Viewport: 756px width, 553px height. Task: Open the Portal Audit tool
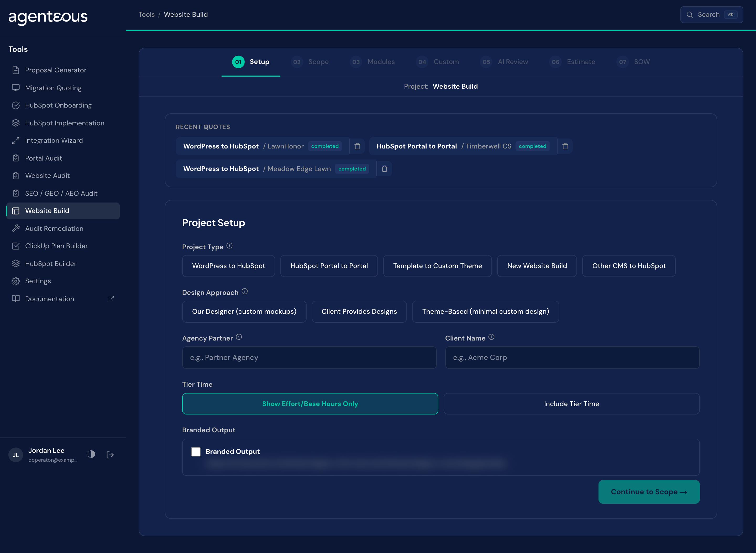63,158
